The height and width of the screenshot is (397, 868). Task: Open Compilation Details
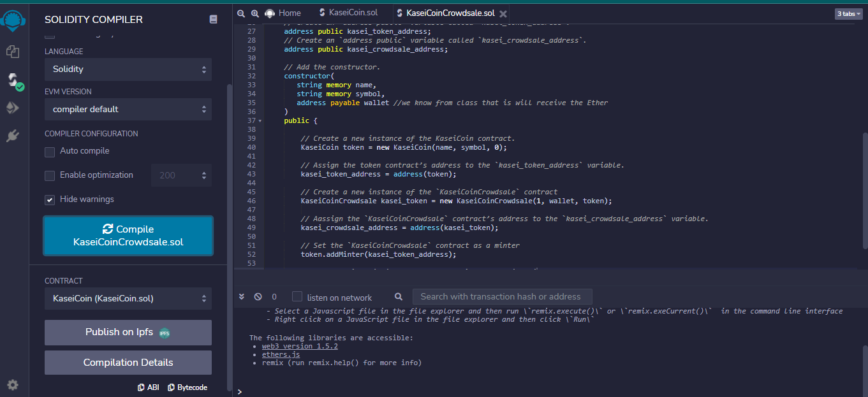click(x=128, y=363)
